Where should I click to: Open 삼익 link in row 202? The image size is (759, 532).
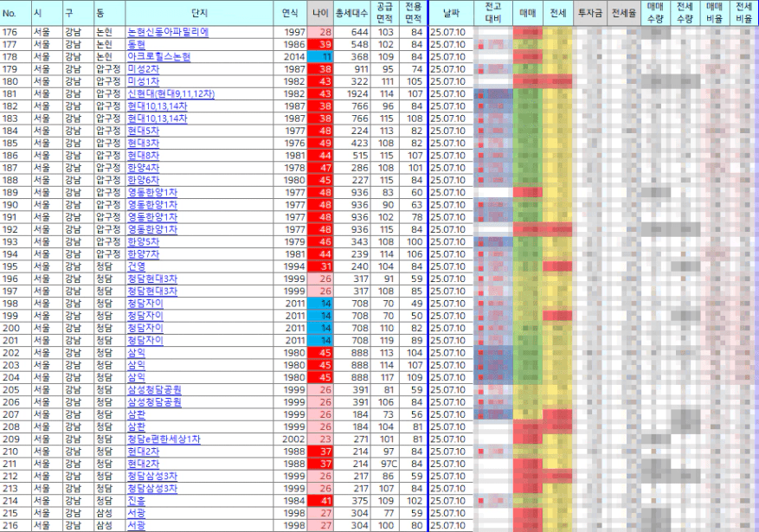tap(136, 353)
